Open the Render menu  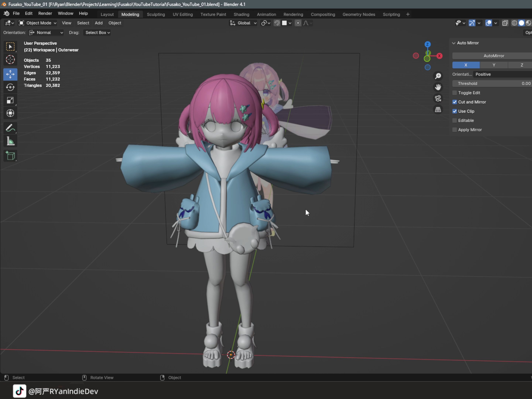(45, 13)
